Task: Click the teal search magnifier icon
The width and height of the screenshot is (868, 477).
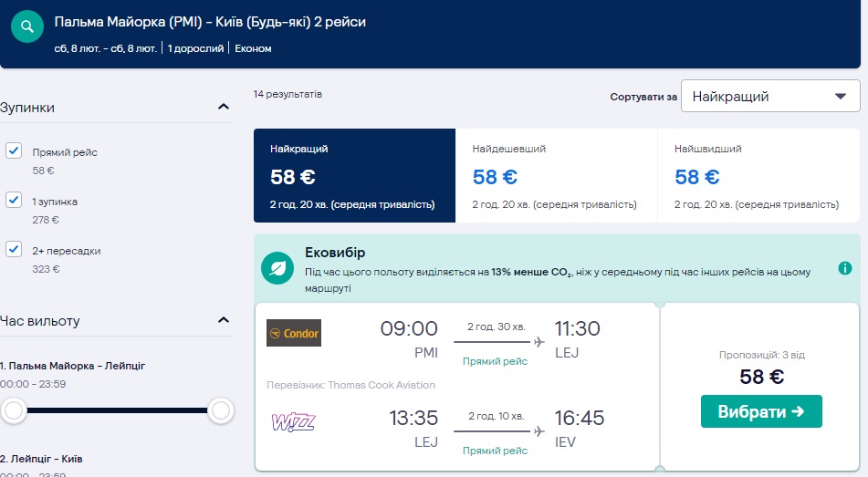Action: click(x=27, y=26)
